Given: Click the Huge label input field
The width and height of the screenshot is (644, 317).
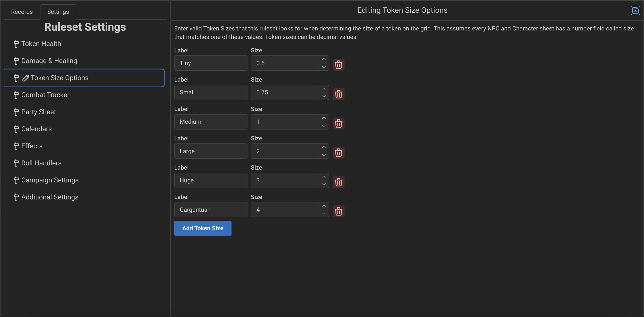Looking at the screenshot, I should [211, 180].
